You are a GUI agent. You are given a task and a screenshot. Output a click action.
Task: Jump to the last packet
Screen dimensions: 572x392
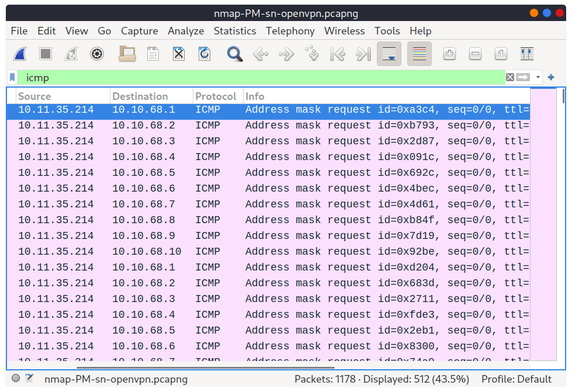click(x=363, y=54)
